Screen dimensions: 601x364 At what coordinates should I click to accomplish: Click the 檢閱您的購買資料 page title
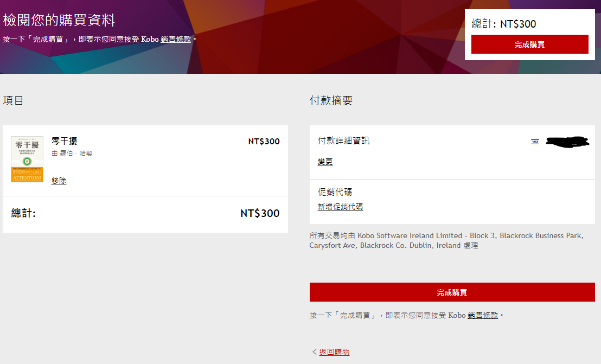click(x=59, y=20)
